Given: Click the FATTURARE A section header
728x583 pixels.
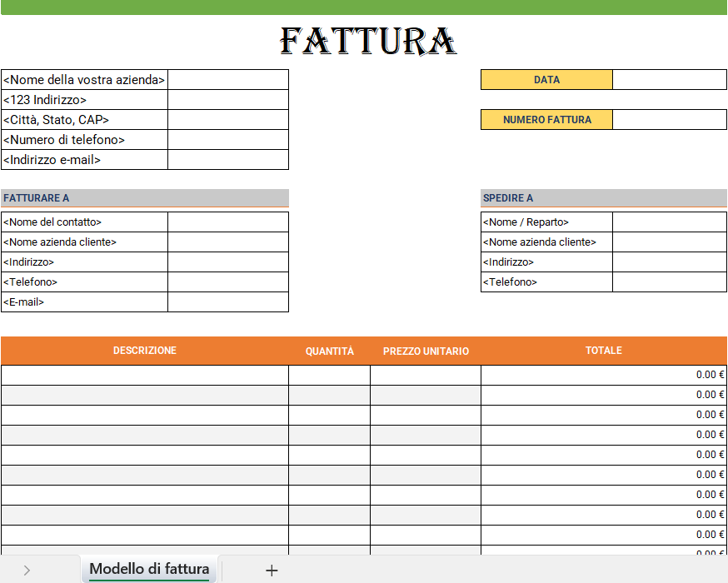Looking at the screenshot, I should point(144,197).
